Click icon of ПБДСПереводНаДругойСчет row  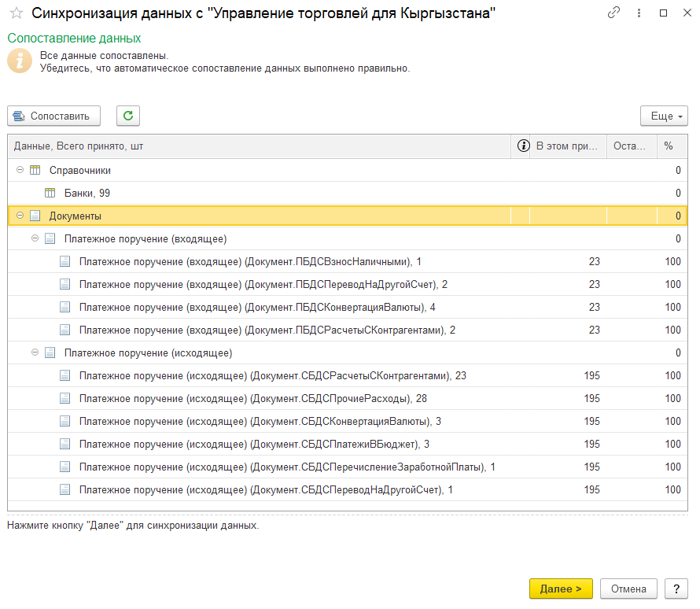65,284
